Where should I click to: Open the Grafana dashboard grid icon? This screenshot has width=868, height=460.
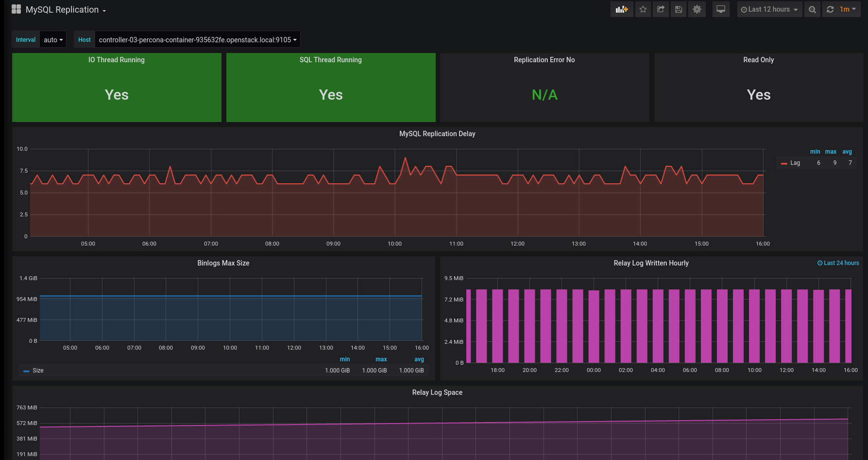(16, 9)
